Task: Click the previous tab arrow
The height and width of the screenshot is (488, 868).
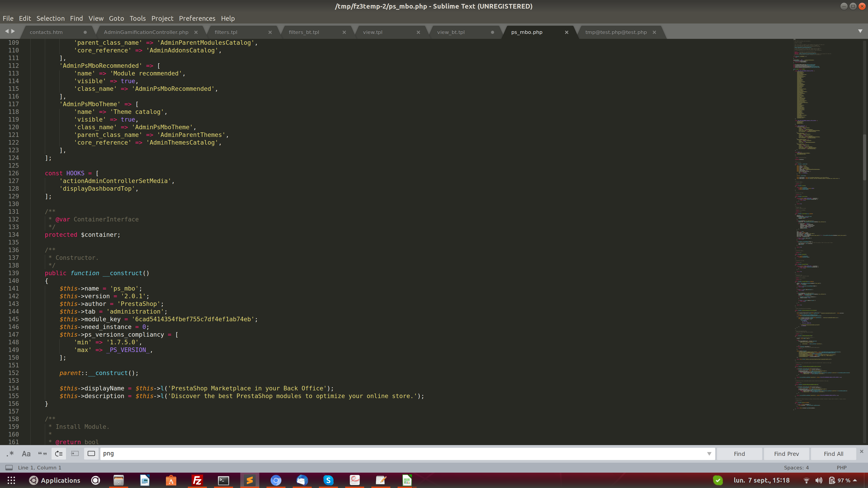Action: pos(7,31)
